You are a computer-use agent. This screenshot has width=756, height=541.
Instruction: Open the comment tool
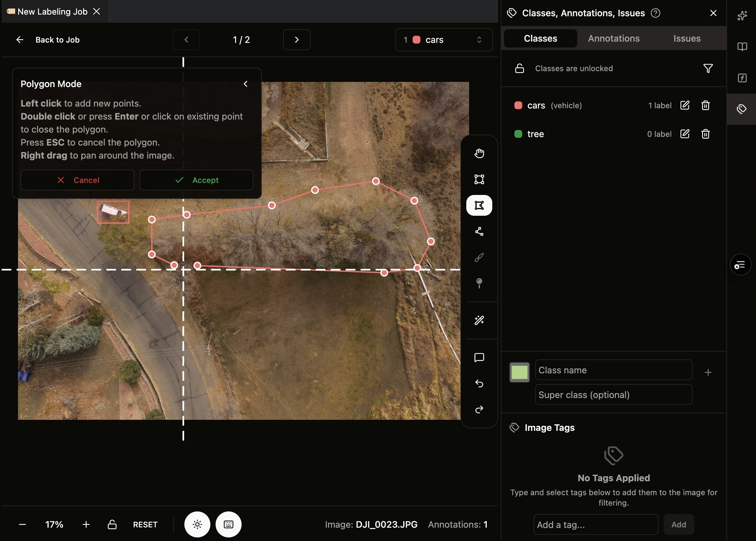click(479, 357)
